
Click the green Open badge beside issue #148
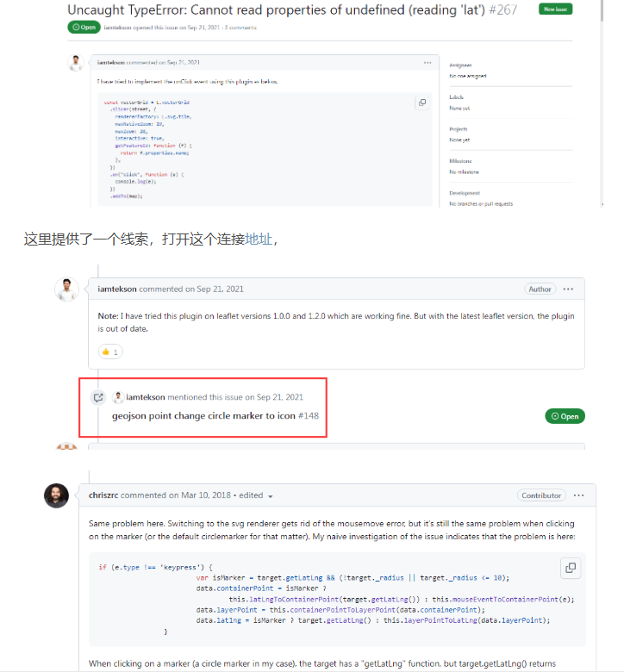(565, 416)
